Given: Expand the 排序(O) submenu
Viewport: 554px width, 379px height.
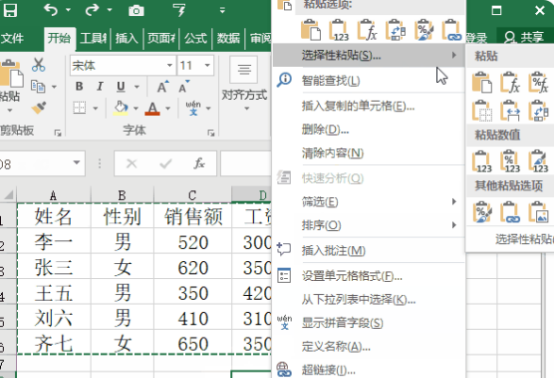Looking at the screenshot, I should point(369,225).
